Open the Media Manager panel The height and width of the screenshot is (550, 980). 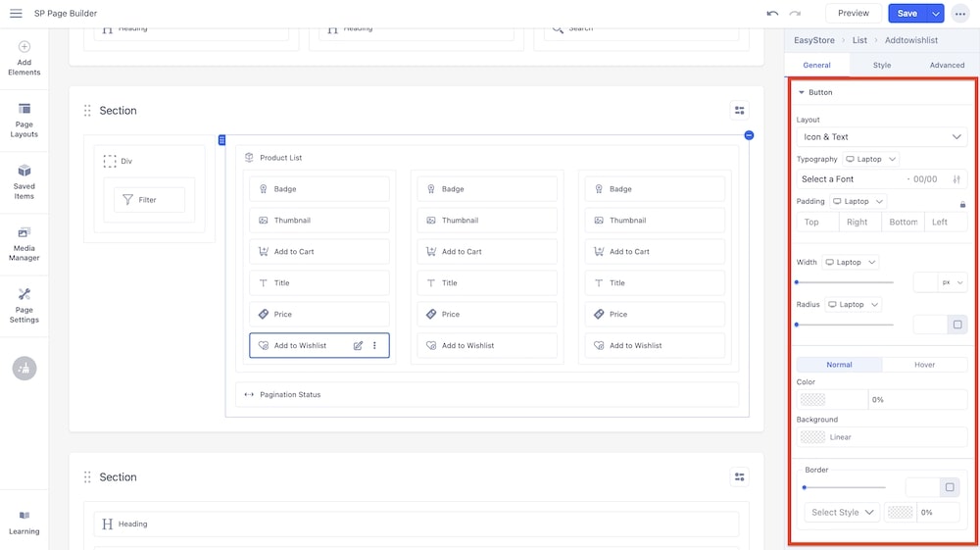pos(24,243)
